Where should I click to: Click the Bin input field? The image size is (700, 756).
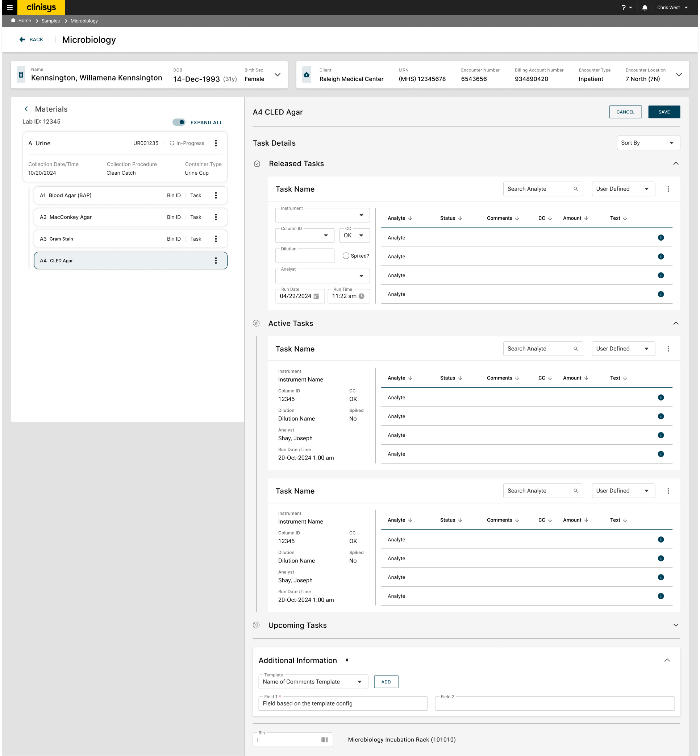pyautogui.click(x=293, y=740)
